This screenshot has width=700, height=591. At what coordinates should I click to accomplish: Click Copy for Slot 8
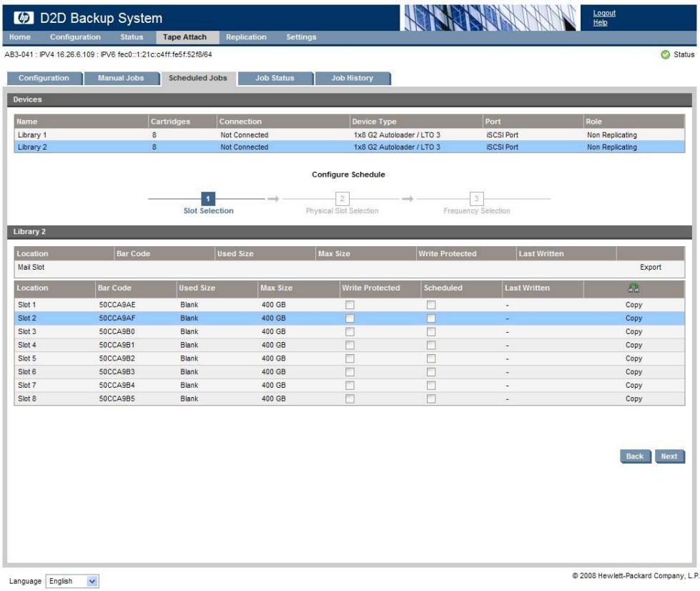[634, 399]
